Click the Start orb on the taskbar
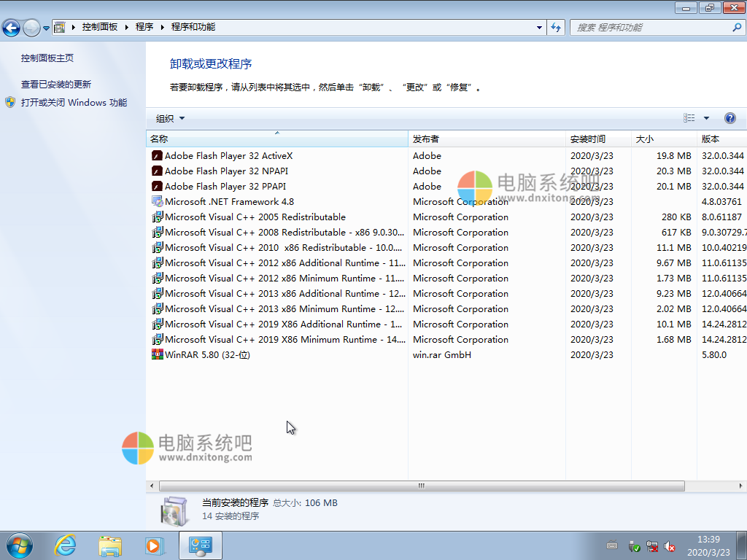This screenshot has width=747, height=560. click(18, 545)
